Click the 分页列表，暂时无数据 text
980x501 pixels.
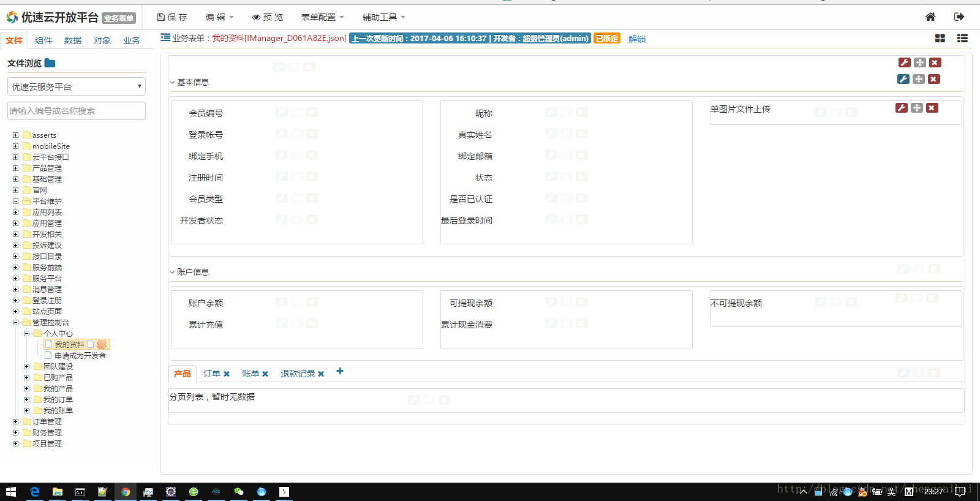[x=212, y=397]
